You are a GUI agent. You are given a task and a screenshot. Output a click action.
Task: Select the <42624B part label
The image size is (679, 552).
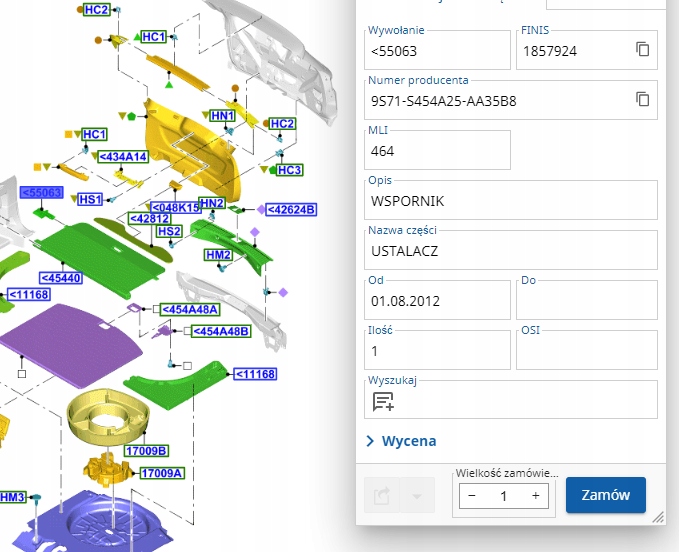click(292, 209)
